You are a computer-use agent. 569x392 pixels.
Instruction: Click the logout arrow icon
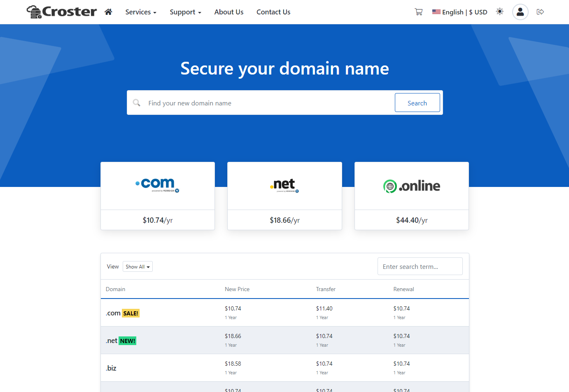541,12
